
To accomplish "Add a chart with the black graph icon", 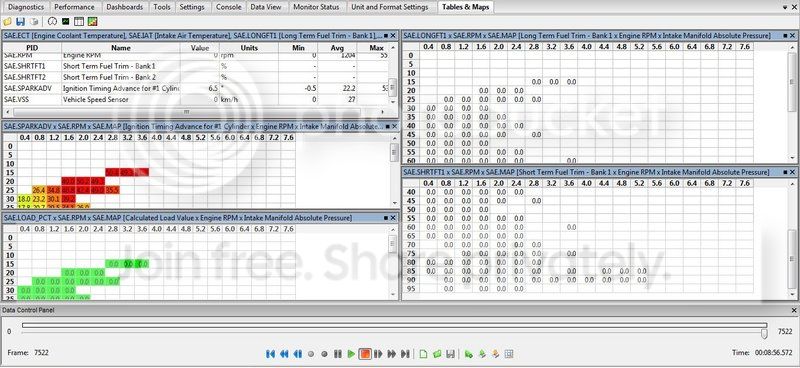I will coord(65,22).
